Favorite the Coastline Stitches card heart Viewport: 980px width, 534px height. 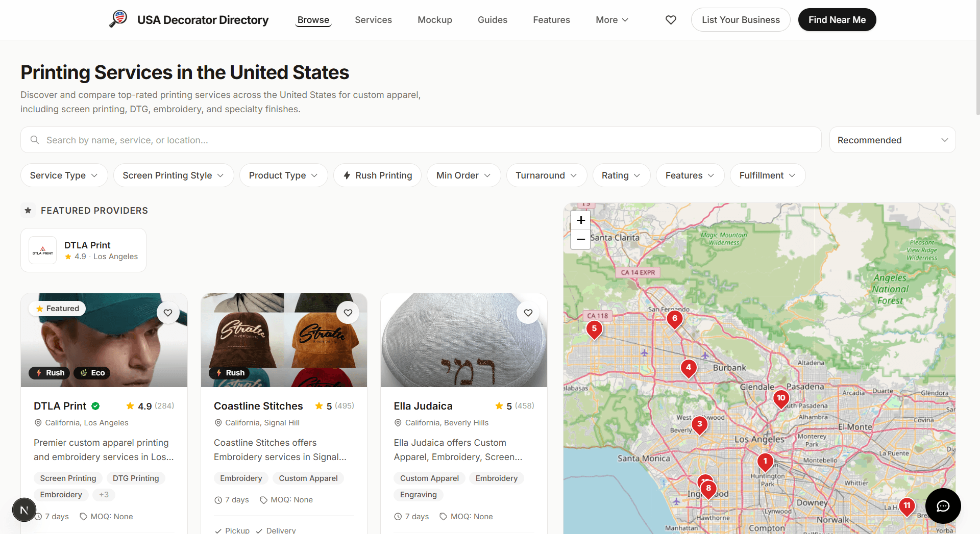pyautogui.click(x=348, y=313)
